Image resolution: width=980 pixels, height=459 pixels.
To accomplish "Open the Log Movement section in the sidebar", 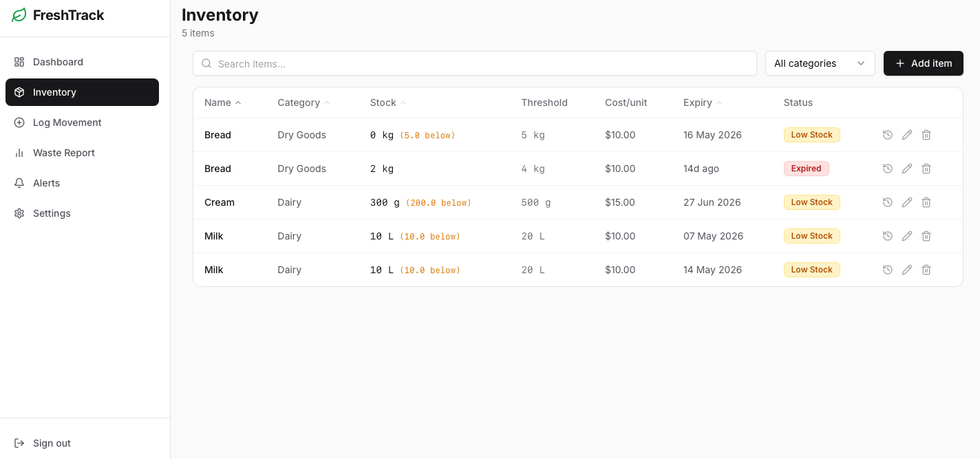I will (x=67, y=122).
